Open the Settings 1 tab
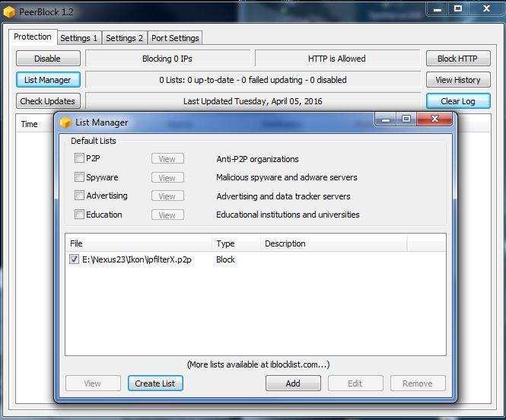The image size is (506, 420). coord(79,38)
